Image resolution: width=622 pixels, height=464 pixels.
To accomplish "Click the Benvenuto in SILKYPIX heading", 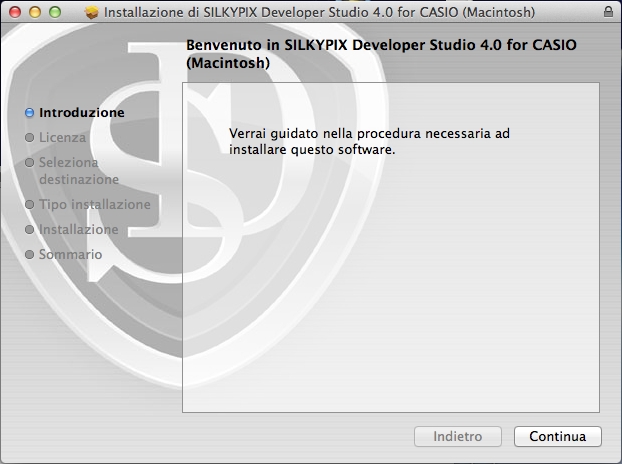I will coord(381,54).
